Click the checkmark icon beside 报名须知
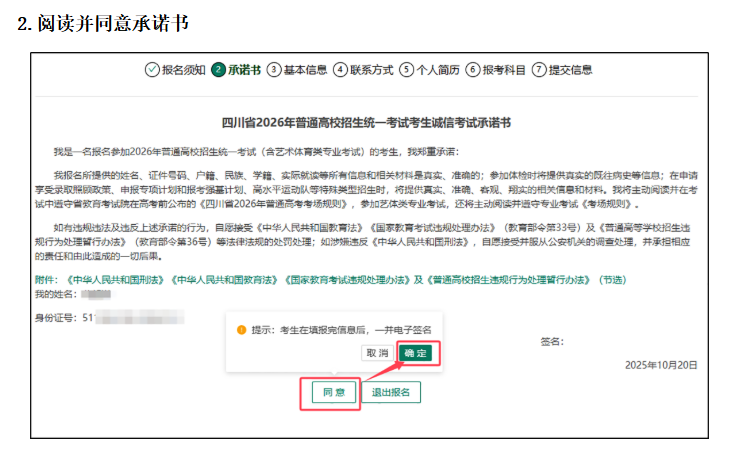 [x=152, y=70]
